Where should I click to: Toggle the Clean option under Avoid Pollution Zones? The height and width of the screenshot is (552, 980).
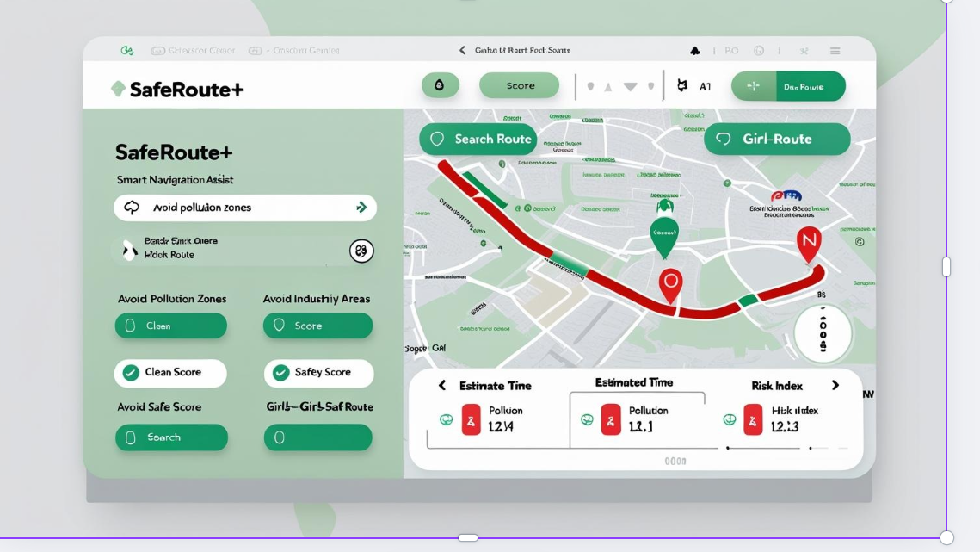coord(170,326)
